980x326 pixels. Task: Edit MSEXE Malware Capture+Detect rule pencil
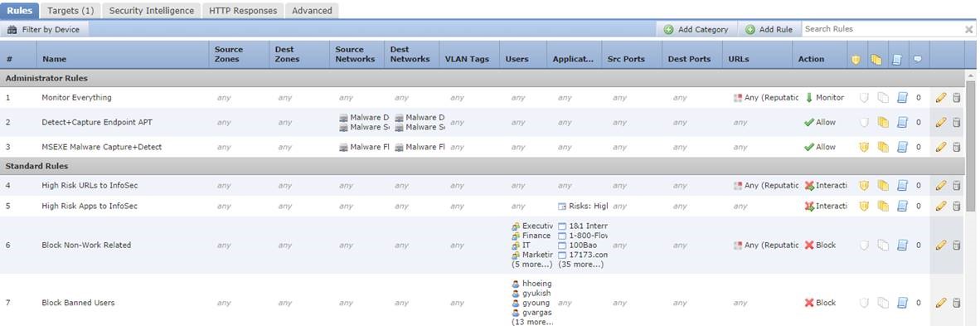pyautogui.click(x=941, y=147)
